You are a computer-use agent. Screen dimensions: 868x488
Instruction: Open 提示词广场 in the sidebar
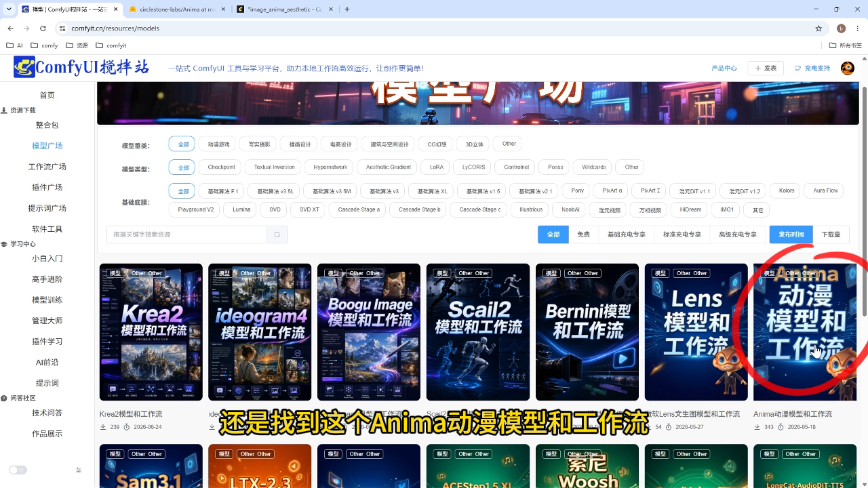coord(47,208)
